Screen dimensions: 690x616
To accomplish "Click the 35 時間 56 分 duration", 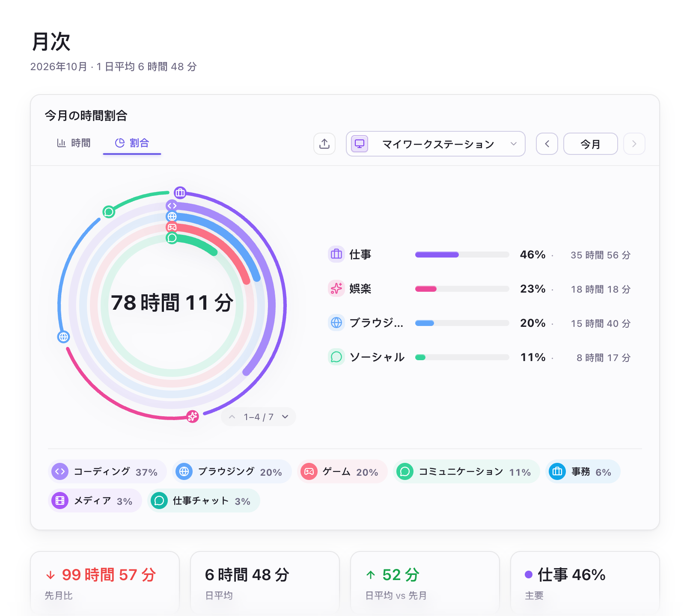I will [601, 255].
